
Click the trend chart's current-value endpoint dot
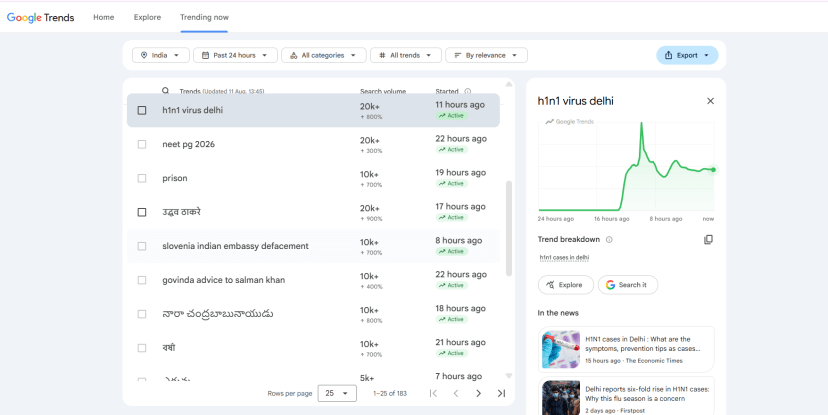(x=713, y=169)
